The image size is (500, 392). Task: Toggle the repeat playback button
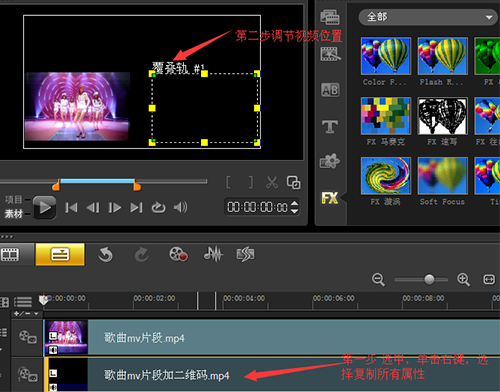tap(158, 208)
